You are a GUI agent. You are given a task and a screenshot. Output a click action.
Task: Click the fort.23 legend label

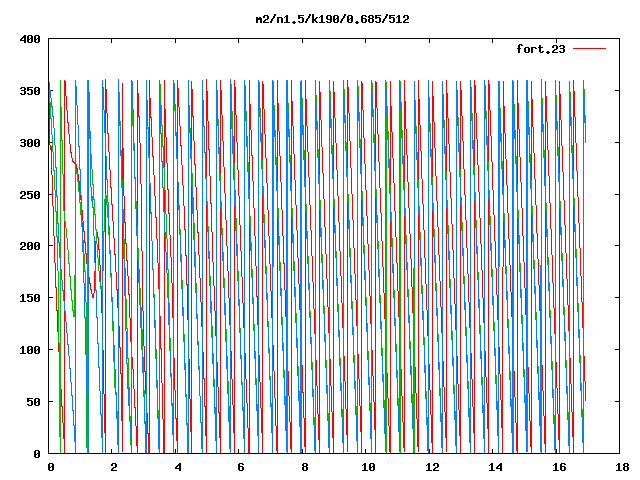[x=541, y=49]
